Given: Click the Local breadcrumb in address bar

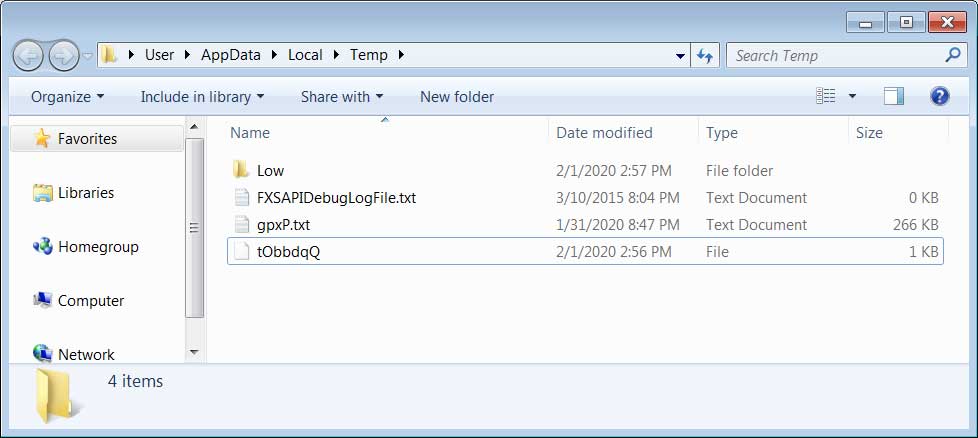Looking at the screenshot, I should pos(305,55).
